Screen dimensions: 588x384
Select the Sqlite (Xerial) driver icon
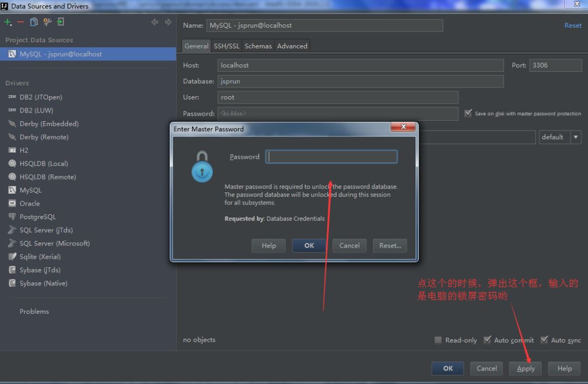(13, 257)
